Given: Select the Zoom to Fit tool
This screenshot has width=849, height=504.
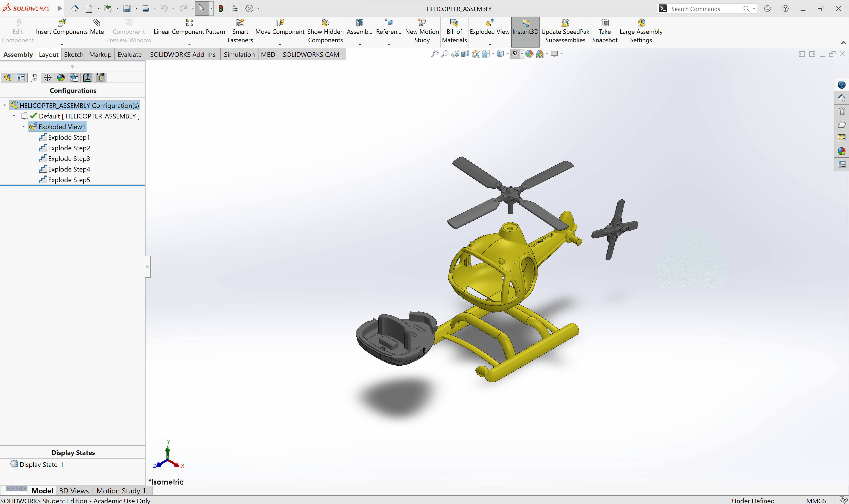Looking at the screenshot, I should click(436, 54).
